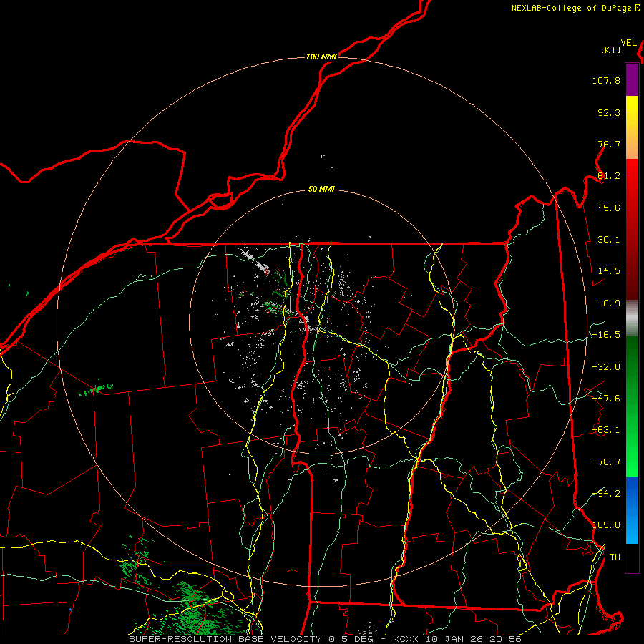
Task: Click the -16.5 scale value
Action: pos(606,335)
